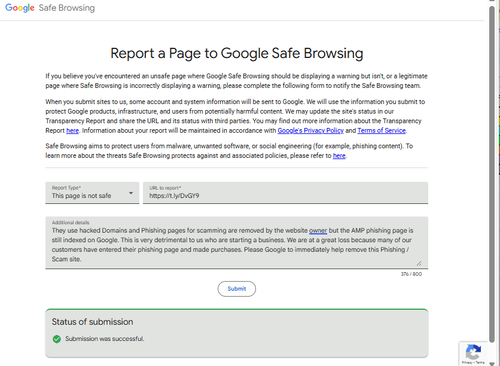Click the Submit button
Image resolution: width=500 pixels, height=366 pixels.
pos(237,289)
